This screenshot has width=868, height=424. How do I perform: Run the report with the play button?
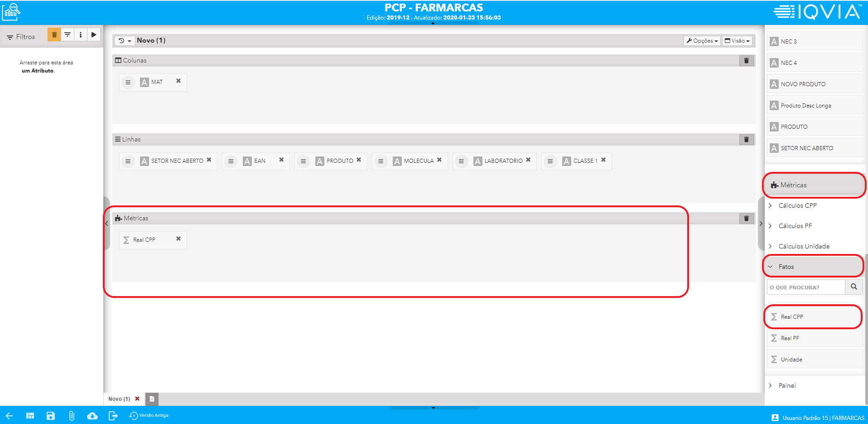coord(94,35)
